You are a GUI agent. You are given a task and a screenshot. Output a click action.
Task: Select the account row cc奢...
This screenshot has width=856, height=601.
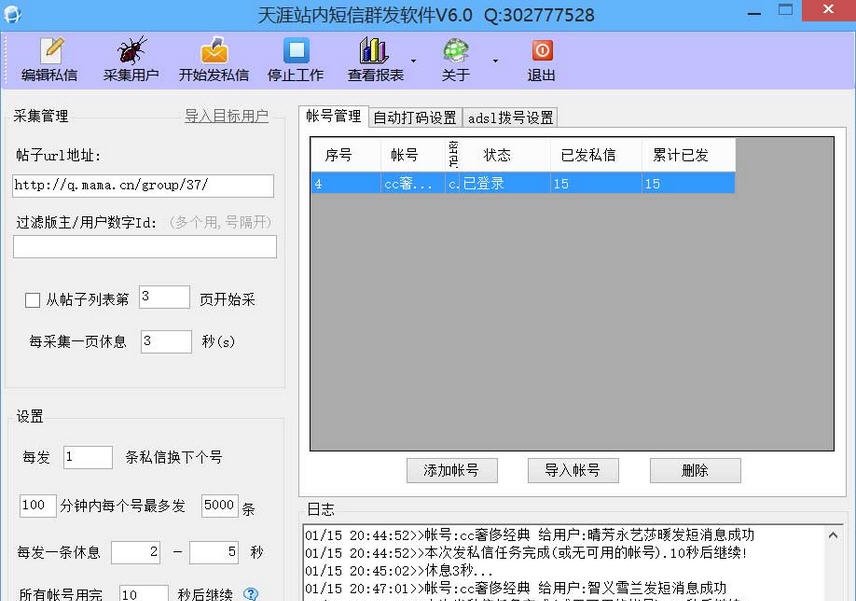pos(522,183)
